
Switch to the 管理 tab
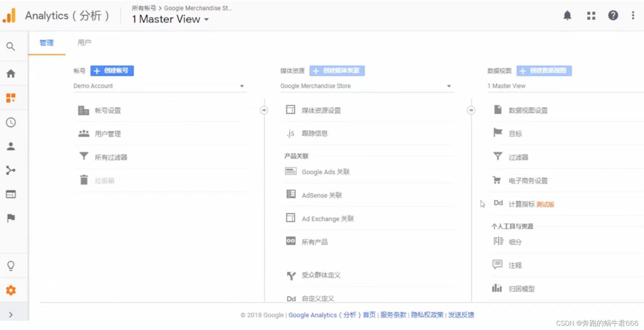click(x=47, y=43)
